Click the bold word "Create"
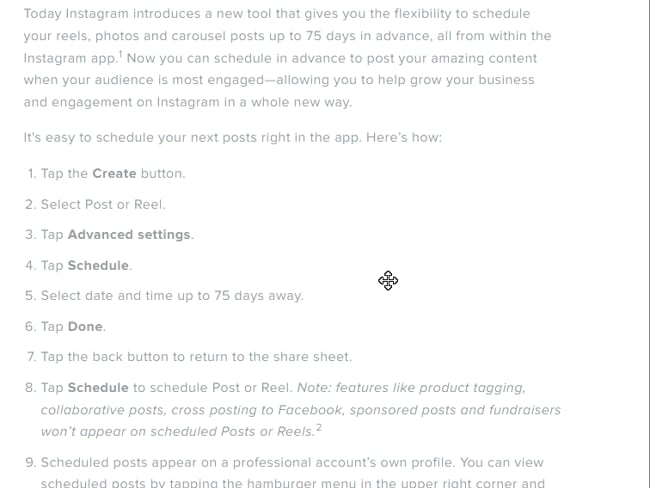This screenshot has width=650, height=488. click(x=114, y=173)
